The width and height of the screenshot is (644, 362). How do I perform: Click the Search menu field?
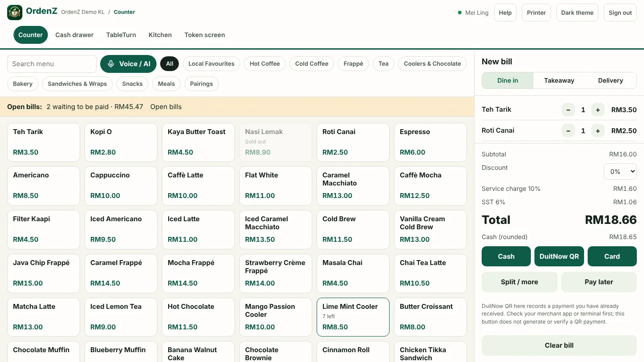(x=52, y=64)
